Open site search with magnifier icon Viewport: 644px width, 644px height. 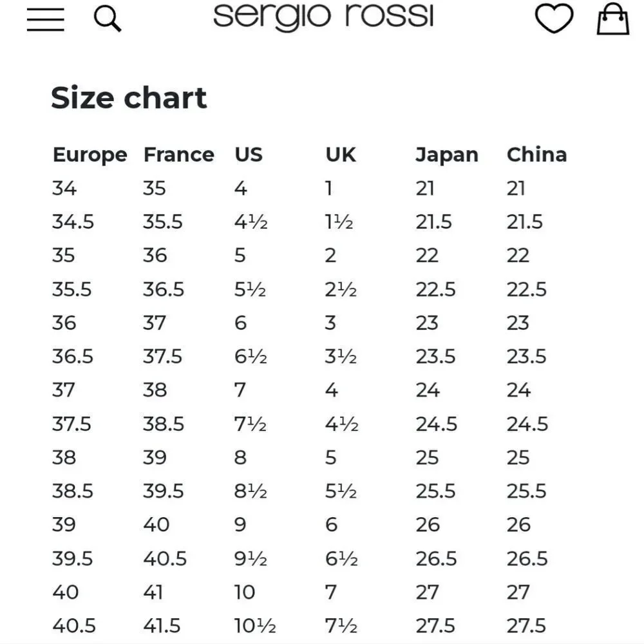point(107,19)
